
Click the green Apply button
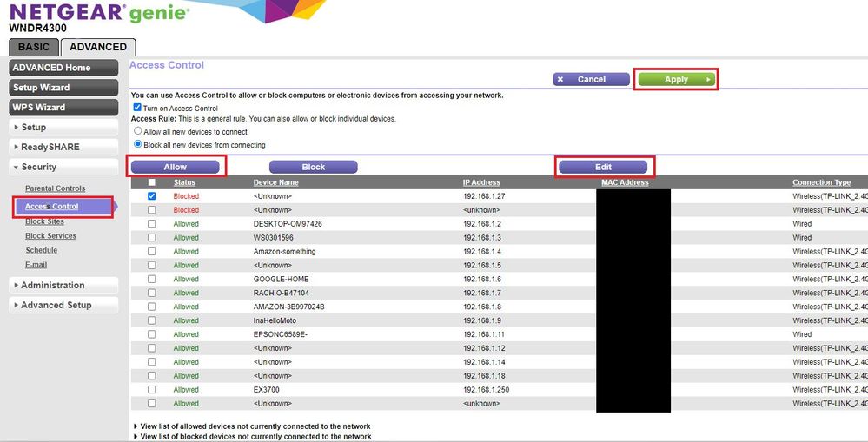676,79
